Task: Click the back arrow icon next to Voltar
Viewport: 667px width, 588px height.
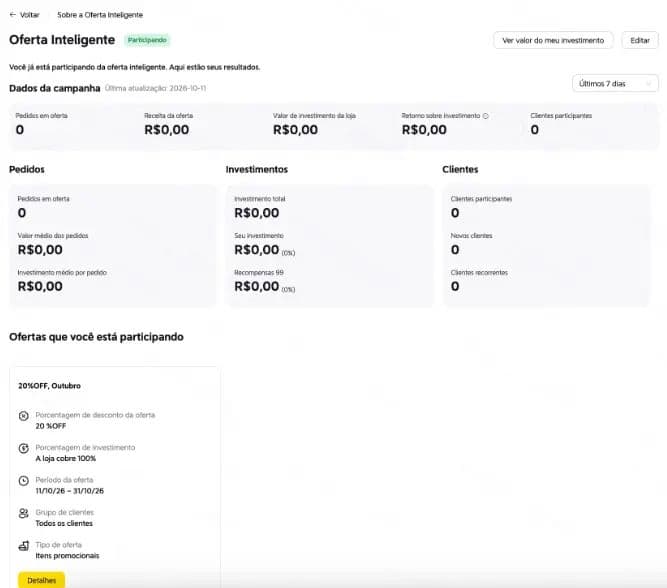Action: [x=12, y=14]
